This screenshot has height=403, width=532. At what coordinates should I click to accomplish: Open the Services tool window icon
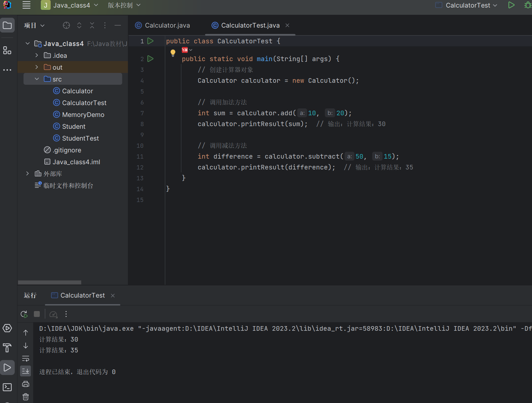tap(7, 328)
